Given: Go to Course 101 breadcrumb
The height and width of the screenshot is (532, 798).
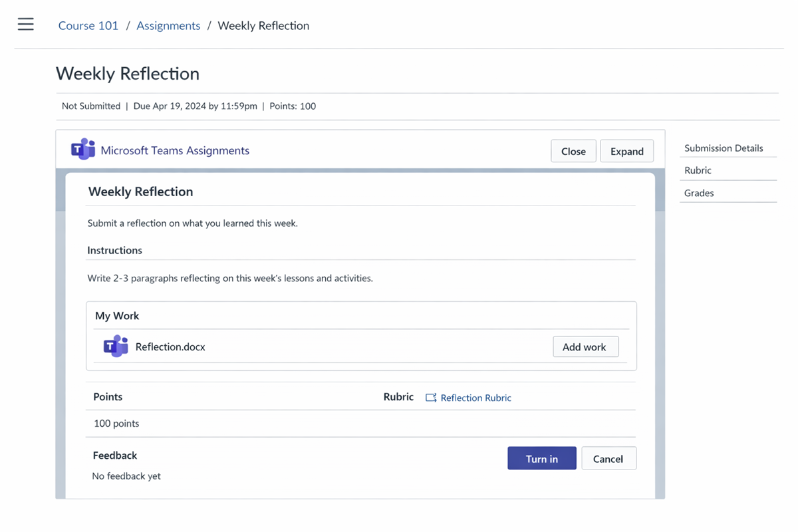Looking at the screenshot, I should pyautogui.click(x=88, y=25).
